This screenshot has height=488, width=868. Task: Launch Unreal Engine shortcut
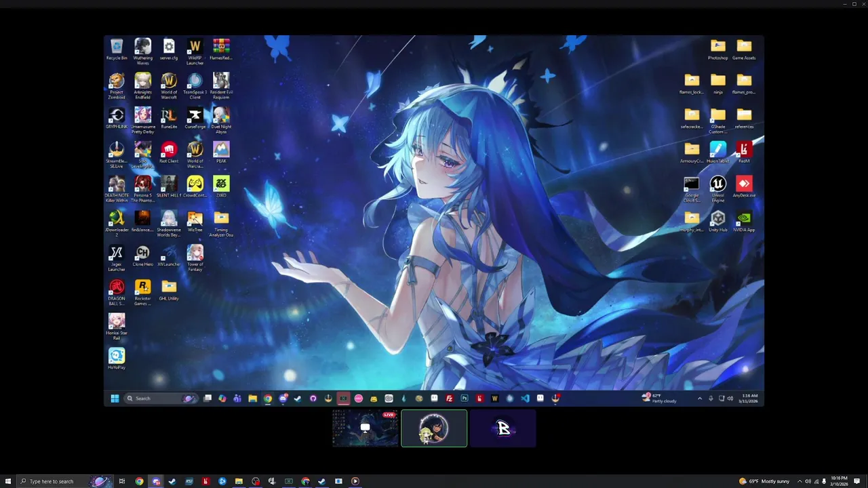(x=718, y=190)
